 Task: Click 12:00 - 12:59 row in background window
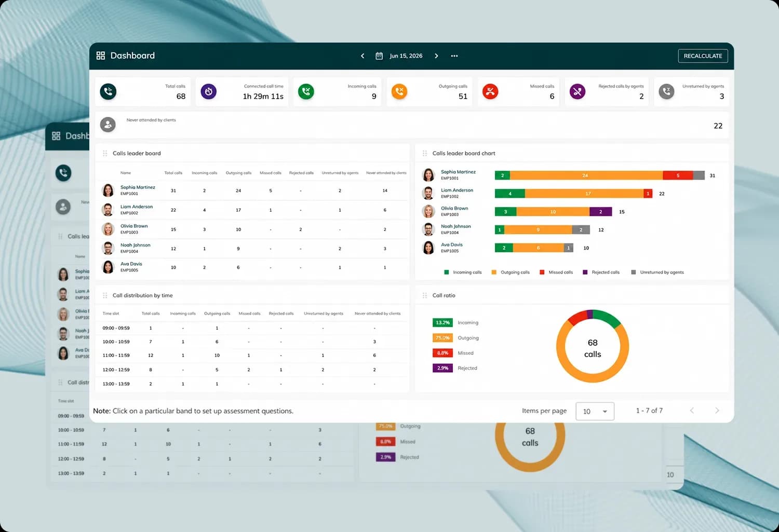point(203,459)
